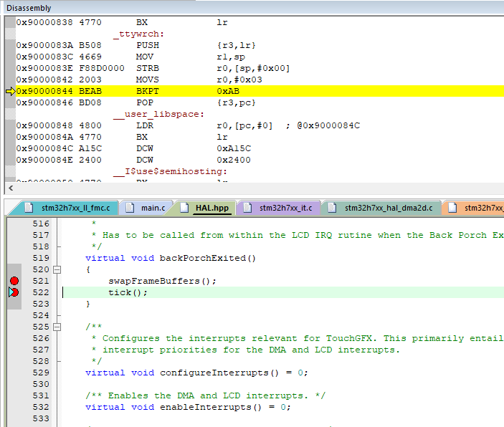Image resolution: width=504 pixels, height=427 pixels.
Task: Collapse the code block at line 520
Action: (57, 269)
